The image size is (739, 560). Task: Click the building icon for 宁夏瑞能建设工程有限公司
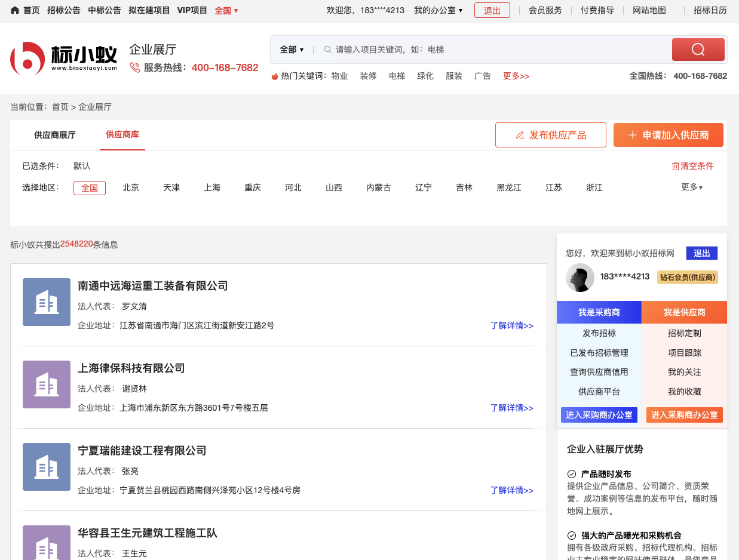[47, 467]
